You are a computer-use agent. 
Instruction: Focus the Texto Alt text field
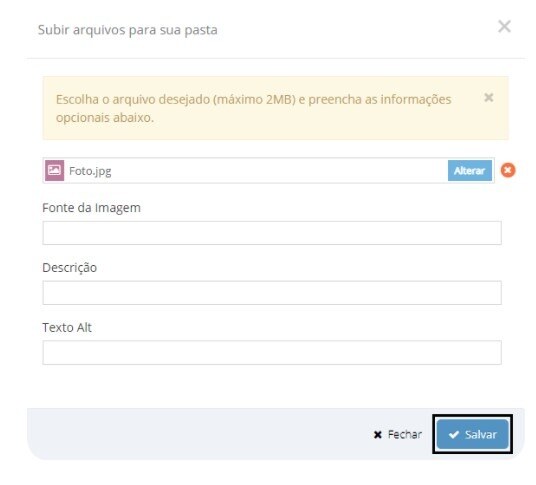point(272,352)
